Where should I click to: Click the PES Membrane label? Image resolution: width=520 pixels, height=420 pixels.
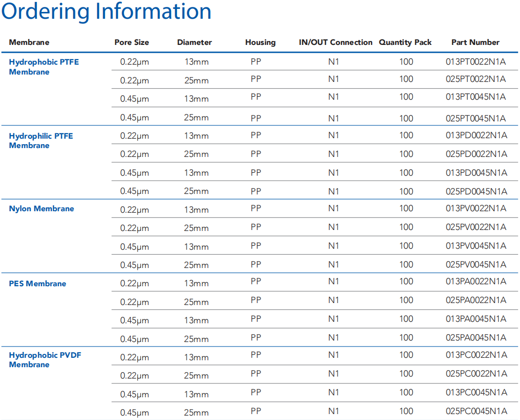click(37, 284)
